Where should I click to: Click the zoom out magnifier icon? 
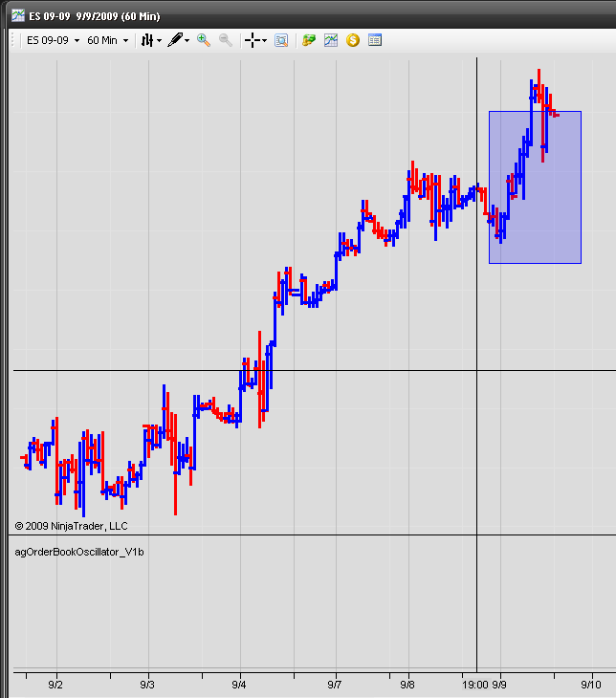[x=226, y=40]
